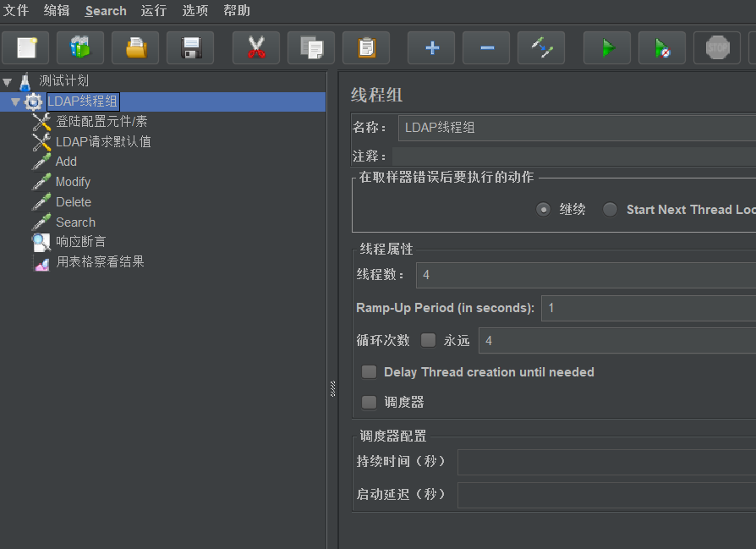The image size is (756, 549).
Task: Toggle the 永远 checkbox
Action: coord(428,340)
